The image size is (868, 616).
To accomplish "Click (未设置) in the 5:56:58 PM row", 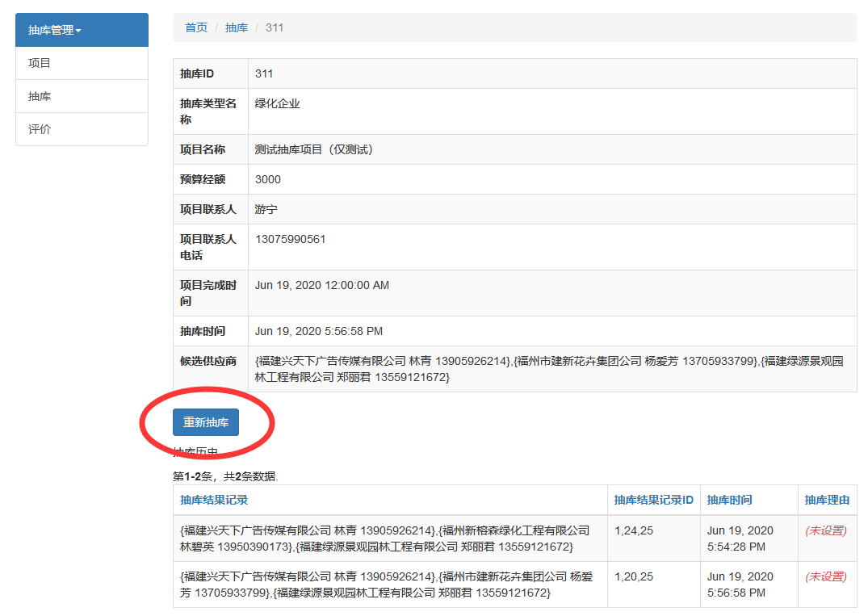I will tap(825, 576).
